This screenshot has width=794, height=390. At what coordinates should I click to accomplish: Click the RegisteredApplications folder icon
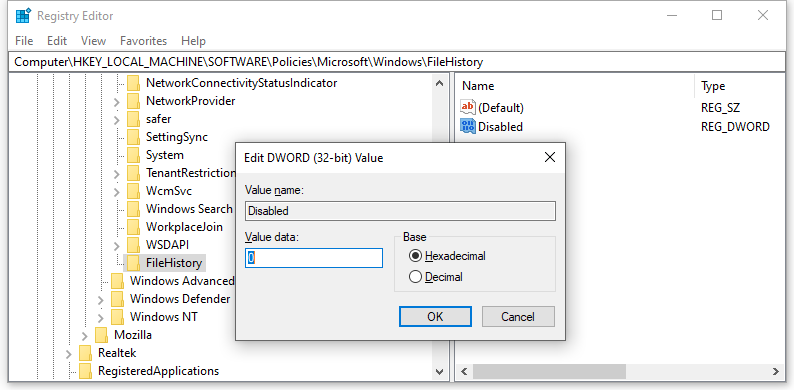pos(85,371)
